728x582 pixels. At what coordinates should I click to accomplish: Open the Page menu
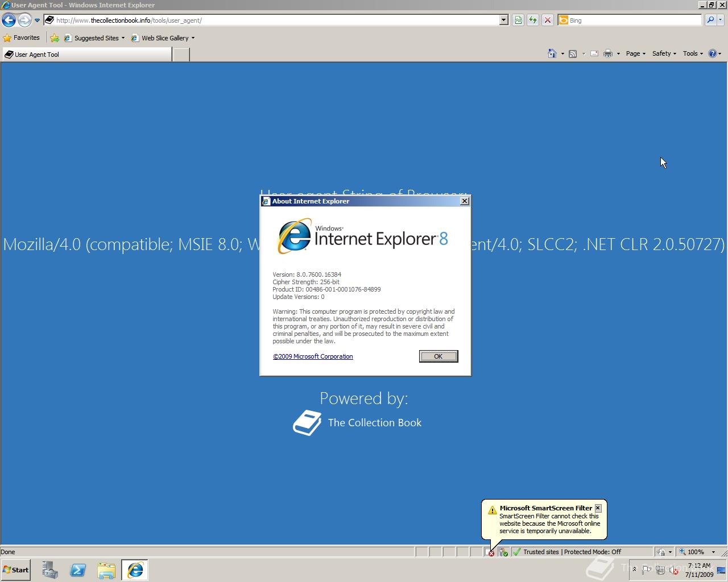tap(635, 53)
